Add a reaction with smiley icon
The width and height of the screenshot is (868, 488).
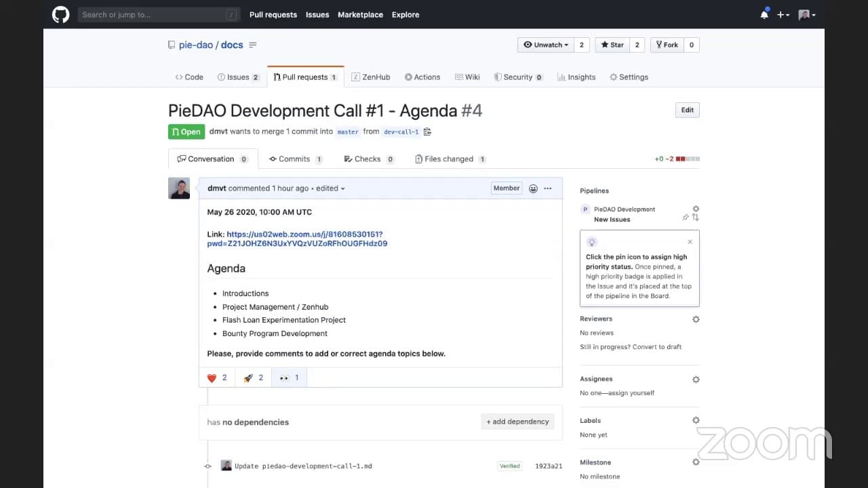(x=533, y=188)
